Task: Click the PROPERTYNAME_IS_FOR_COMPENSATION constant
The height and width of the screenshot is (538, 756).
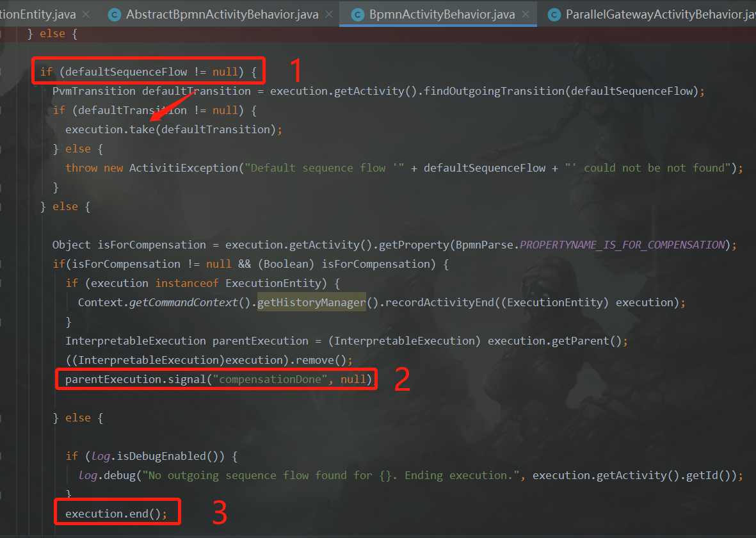Action: point(622,245)
